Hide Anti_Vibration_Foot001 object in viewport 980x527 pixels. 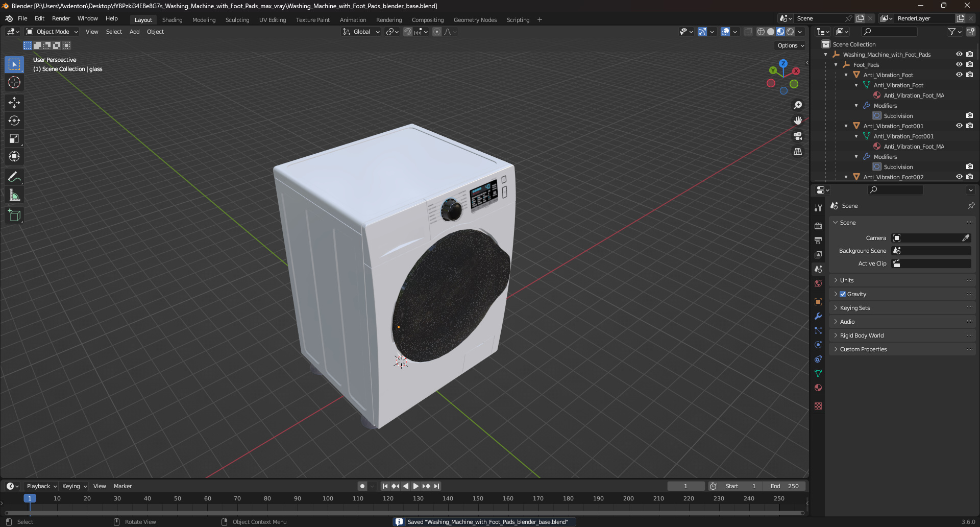coord(959,126)
